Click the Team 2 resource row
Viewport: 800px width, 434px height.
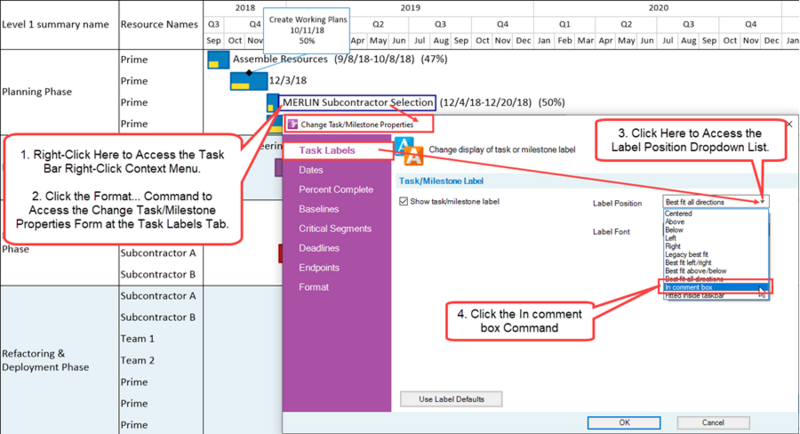[137, 361]
